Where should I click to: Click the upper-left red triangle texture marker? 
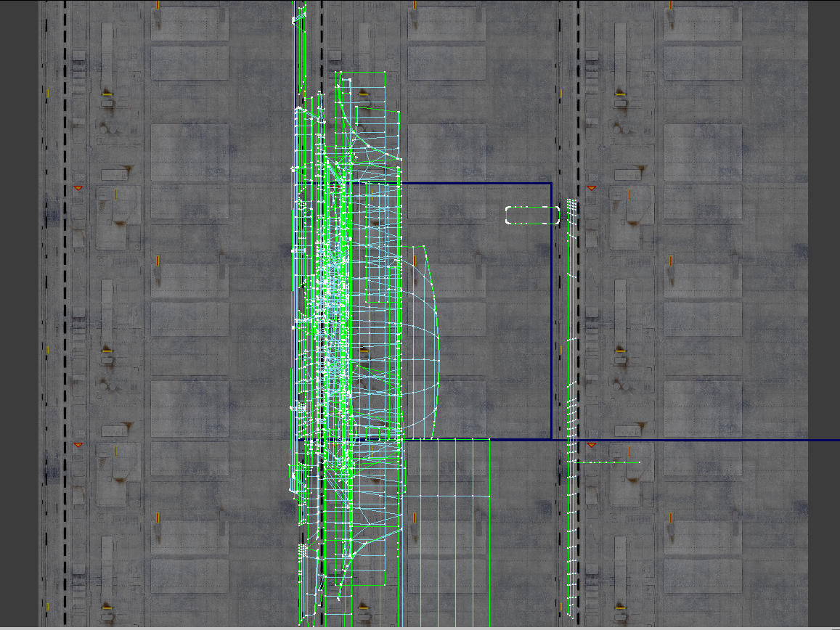[78, 188]
